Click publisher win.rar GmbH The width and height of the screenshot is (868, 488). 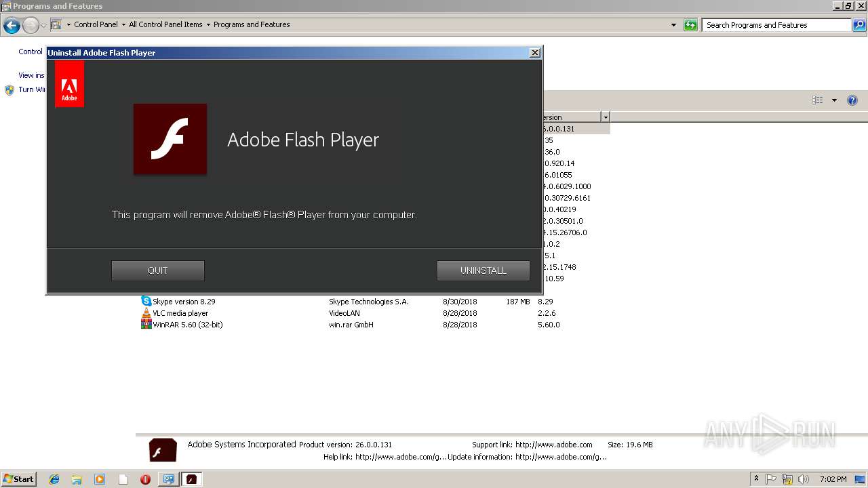[x=351, y=325]
